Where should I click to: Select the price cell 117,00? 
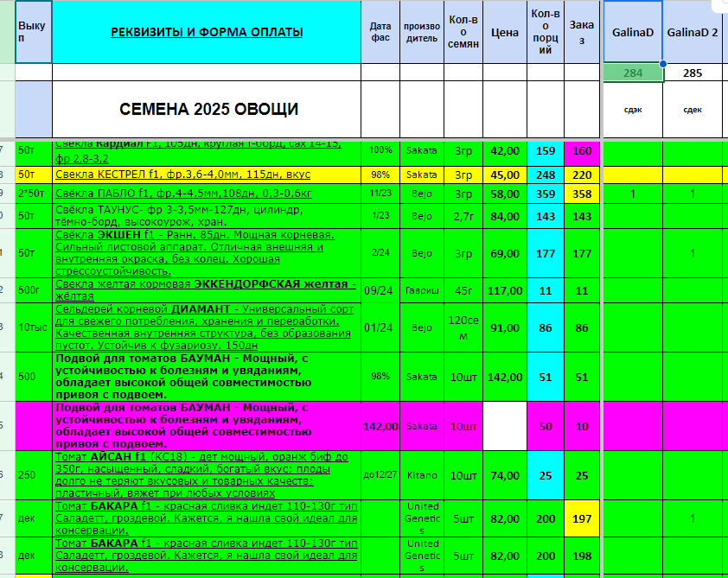pos(505,290)
